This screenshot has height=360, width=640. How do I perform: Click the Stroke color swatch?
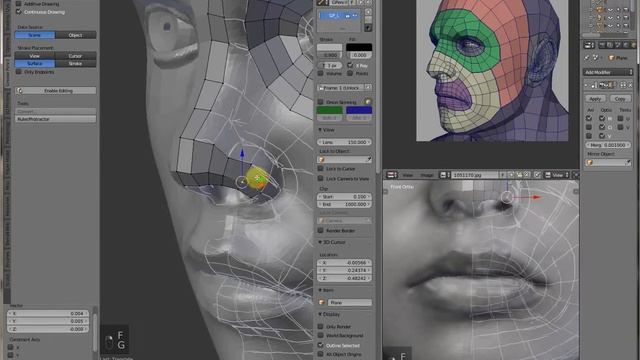pyautogui.click(x=329, y=47)
